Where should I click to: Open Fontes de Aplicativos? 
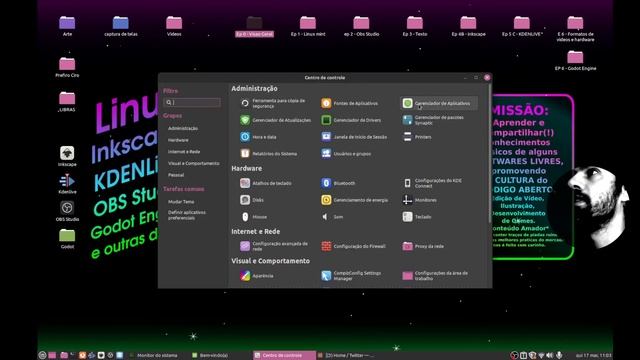tap(350, 103)
